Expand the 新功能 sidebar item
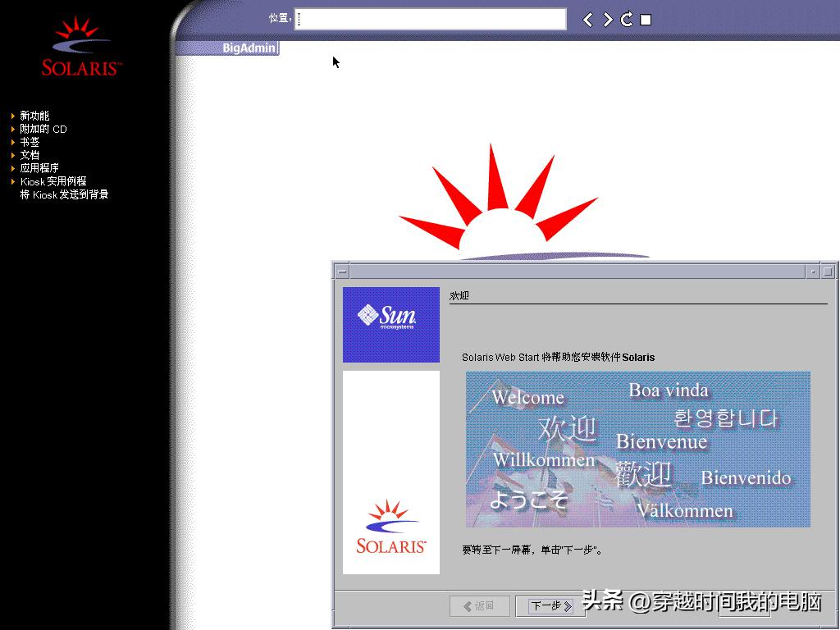Viewport: 840px width, 630px height. [34, 116]
